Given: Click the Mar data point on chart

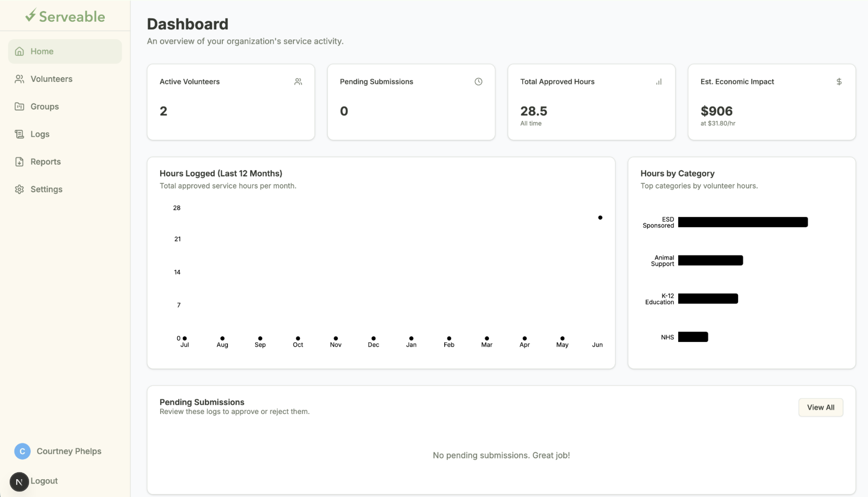Looking at the screenshot, I should (x=487, y=338).
